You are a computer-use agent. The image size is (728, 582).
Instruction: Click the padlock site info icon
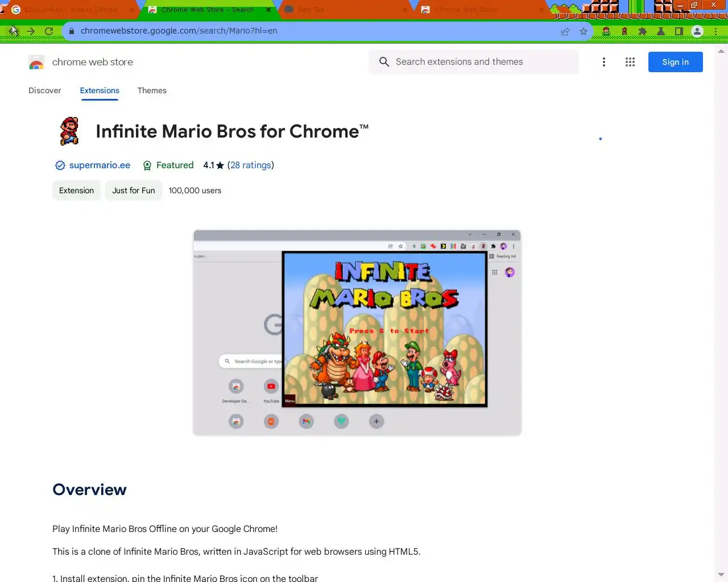71,31
